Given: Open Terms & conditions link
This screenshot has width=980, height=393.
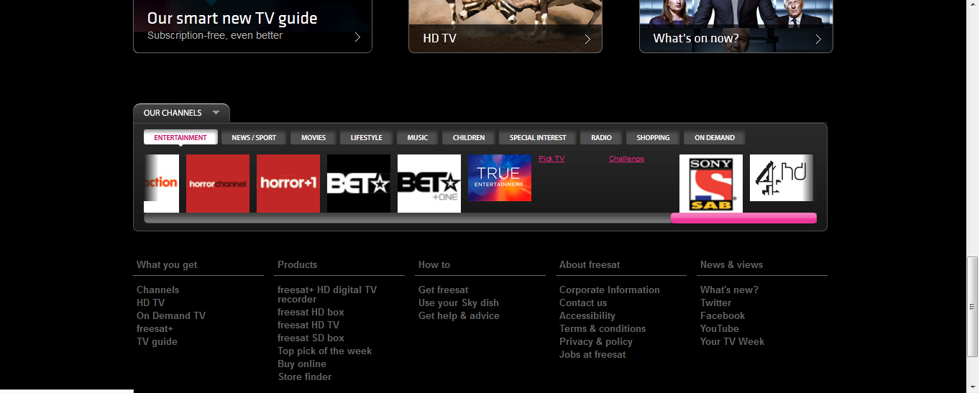Looking at the screenshot, I should tap(603, 329).
